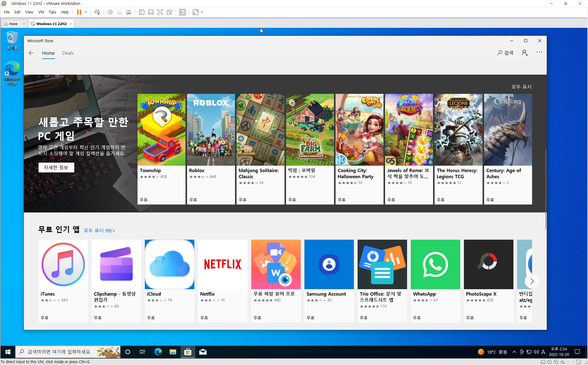Switch to the Deals tab
The height and width of the screenshot is (365, 588).
pos(68,53)
